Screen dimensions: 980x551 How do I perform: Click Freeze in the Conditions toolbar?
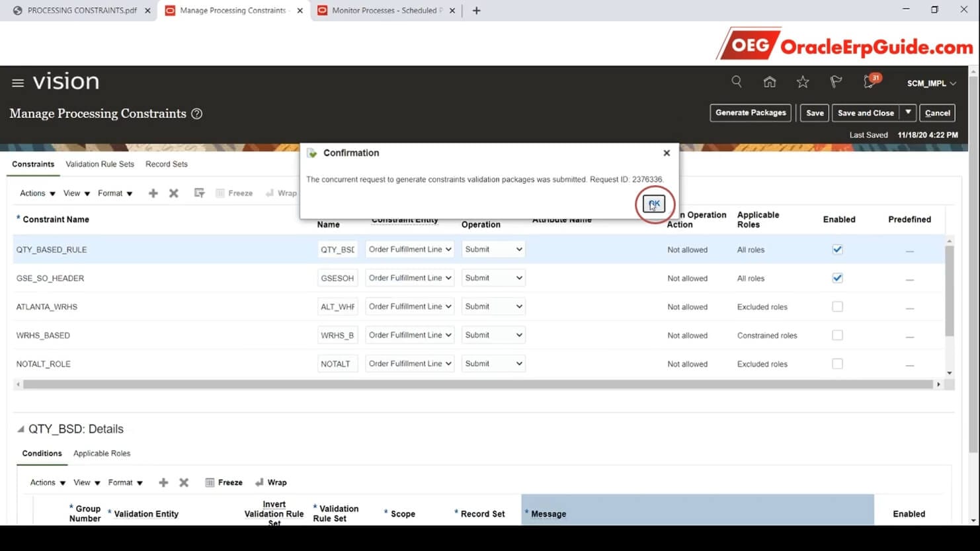click(224, 482)
